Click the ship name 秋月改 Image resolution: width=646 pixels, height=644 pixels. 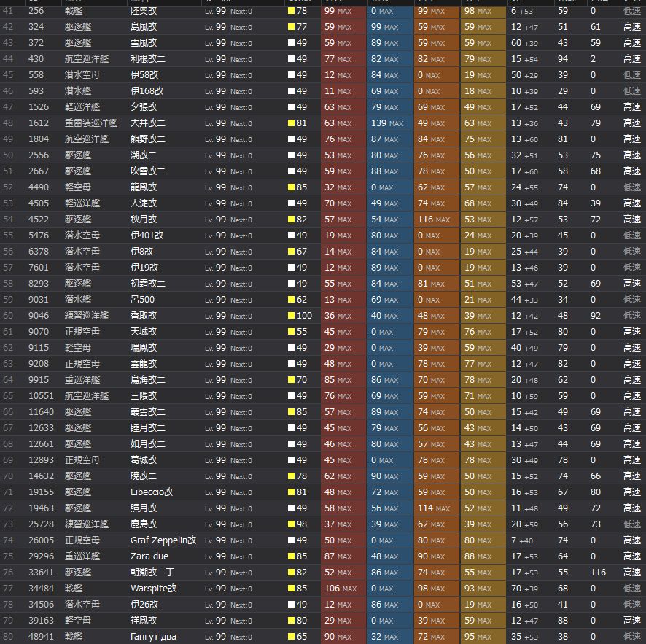coord(144,220)
